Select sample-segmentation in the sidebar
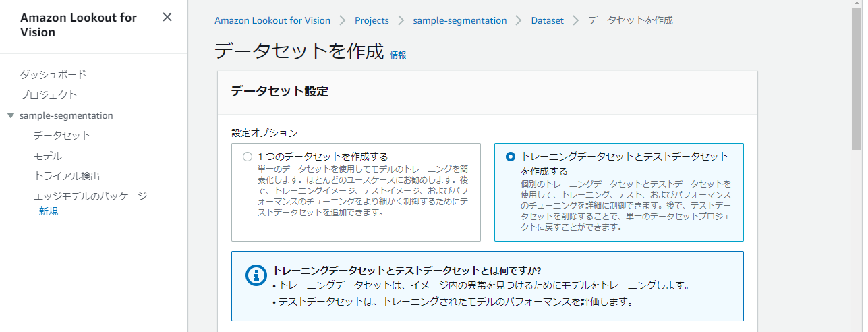The height and width of the screenshot is (332, 868). click(x=66, y=115)
